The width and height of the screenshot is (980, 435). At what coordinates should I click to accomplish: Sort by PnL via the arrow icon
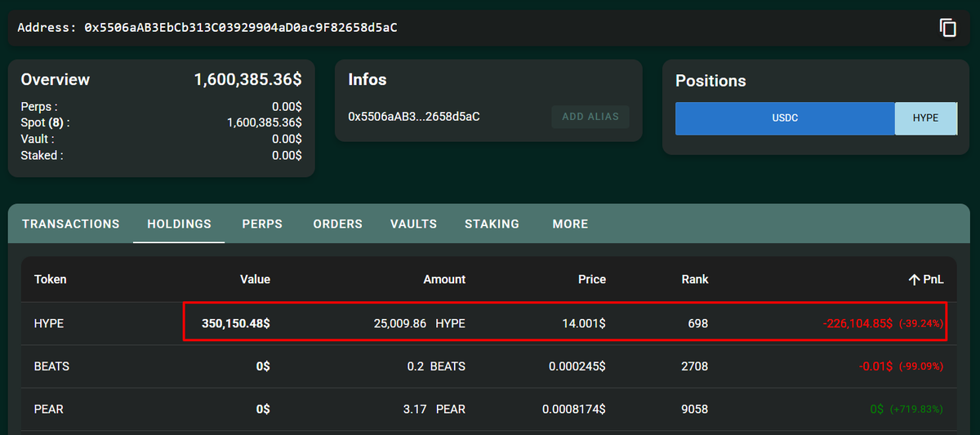pos(914,279)
